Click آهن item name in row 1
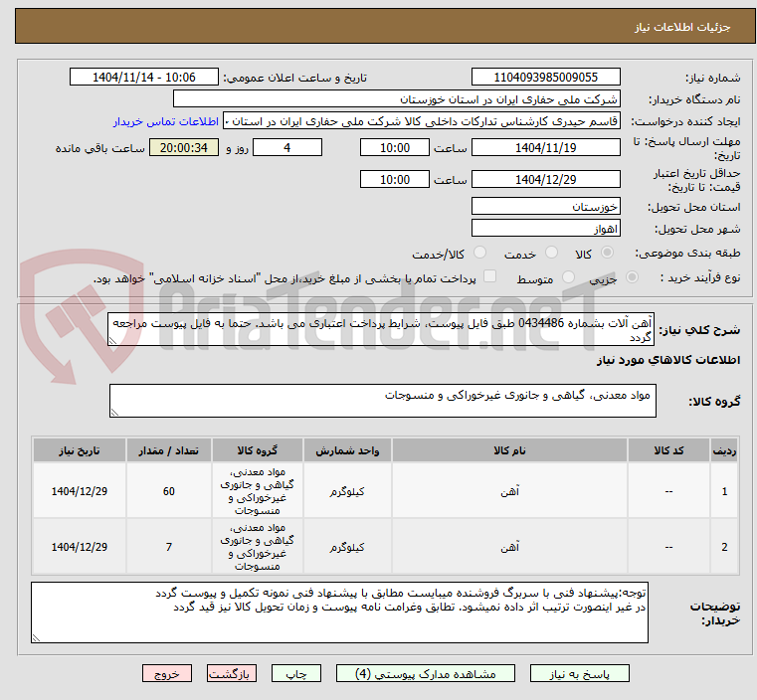 pyautogui.click(x=509, y=491)
